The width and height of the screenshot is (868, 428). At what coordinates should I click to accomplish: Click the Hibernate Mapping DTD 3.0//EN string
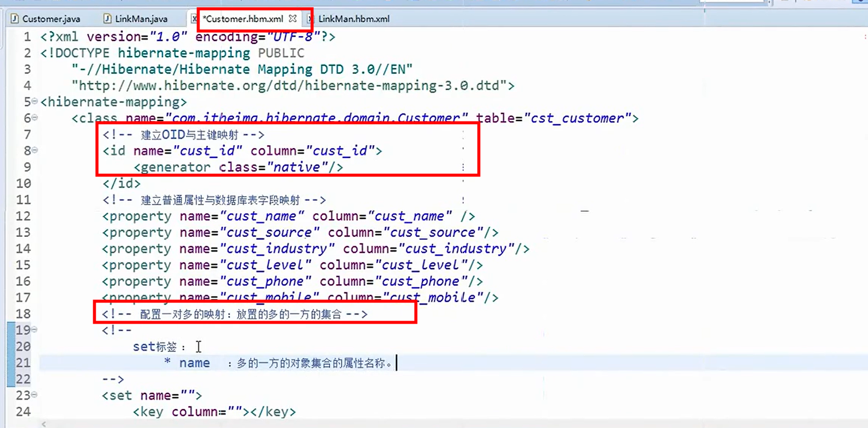click(x=242, y=70)
